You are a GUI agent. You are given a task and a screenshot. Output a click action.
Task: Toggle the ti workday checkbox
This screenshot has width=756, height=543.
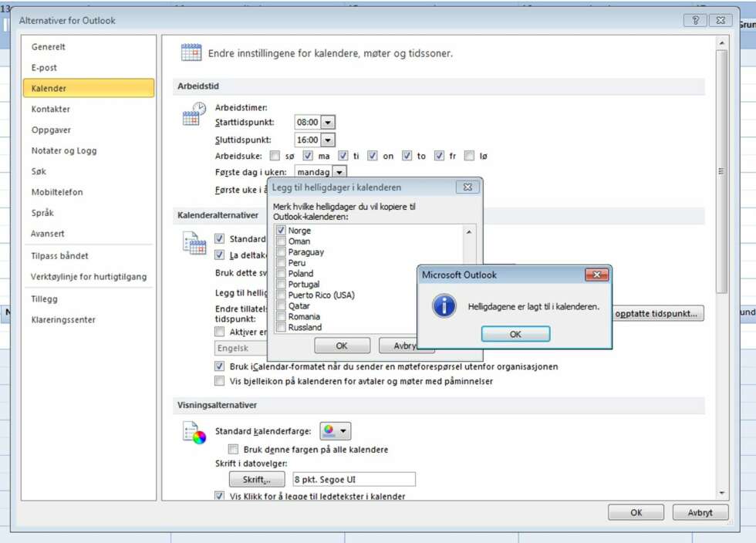(343, 155)
